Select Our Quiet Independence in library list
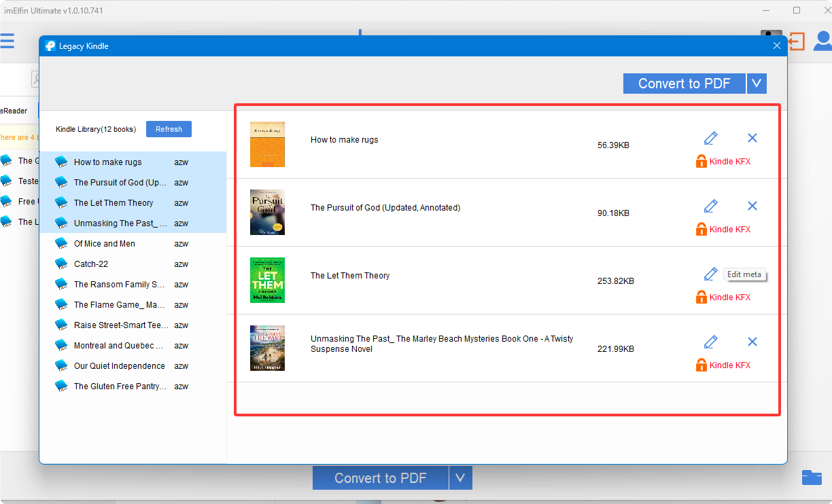The height and width of the screenshot is (504, 832). (x=133, y=365)
